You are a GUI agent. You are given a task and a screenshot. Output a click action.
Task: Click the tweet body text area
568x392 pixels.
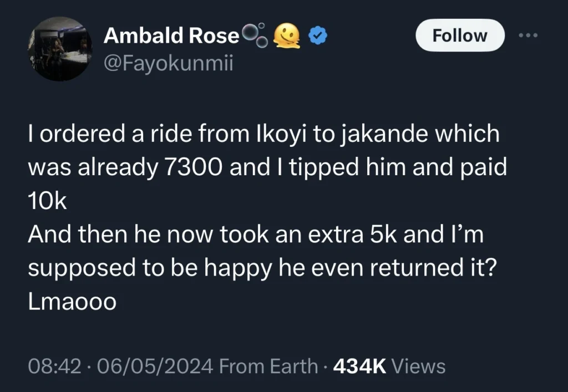[266, 216]
